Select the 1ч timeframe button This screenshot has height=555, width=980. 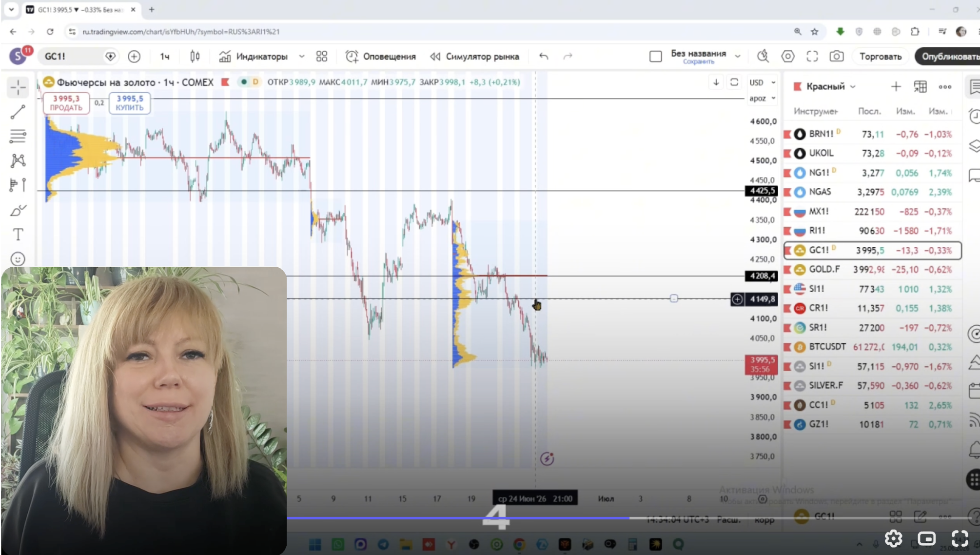tap(165, 57)
